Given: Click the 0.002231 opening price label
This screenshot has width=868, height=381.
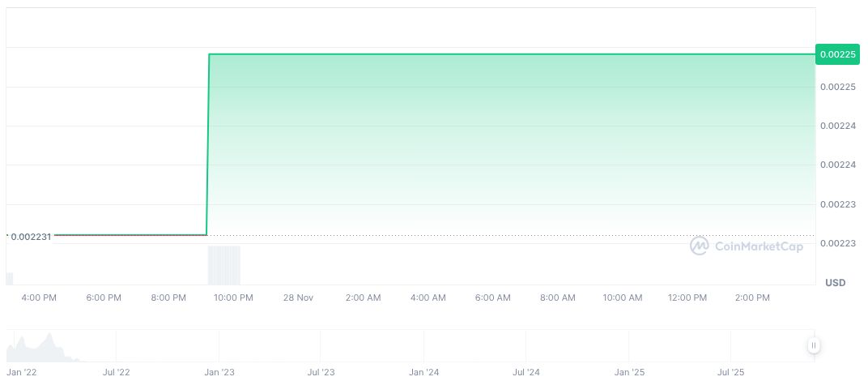Looking at the screenshot, I should [32, 236].
